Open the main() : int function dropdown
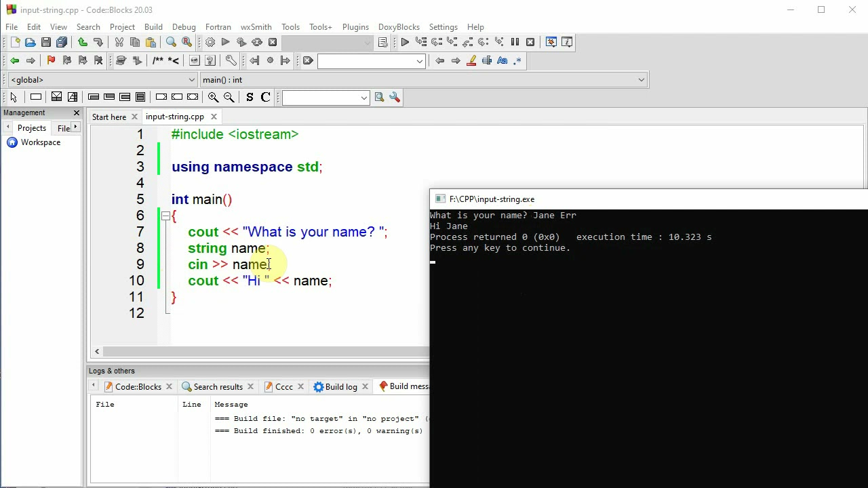This screenshot has width=868, height=488. tap(641, 80)
